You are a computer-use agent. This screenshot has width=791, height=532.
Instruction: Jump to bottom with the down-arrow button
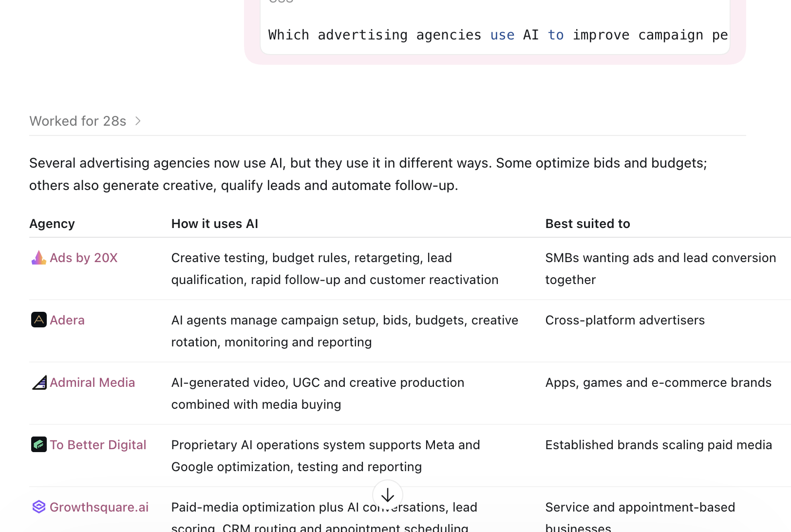388,495
